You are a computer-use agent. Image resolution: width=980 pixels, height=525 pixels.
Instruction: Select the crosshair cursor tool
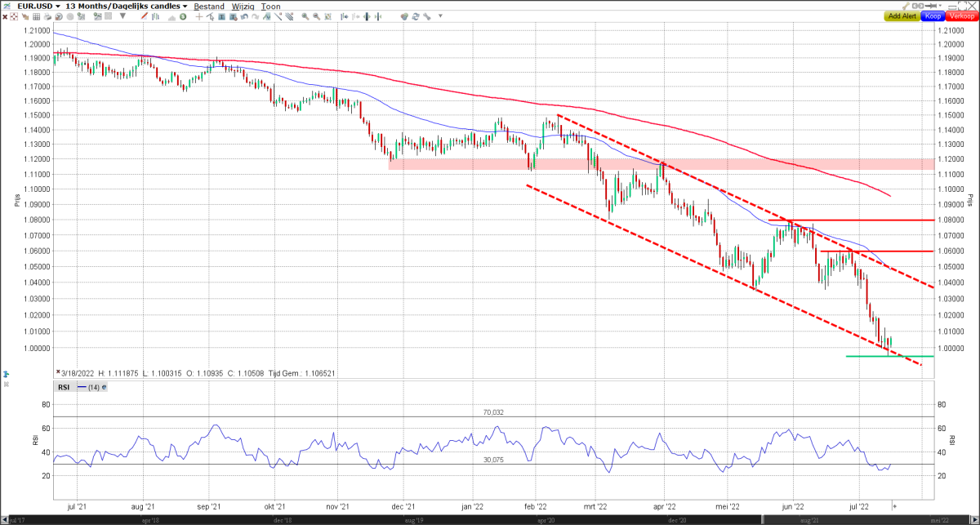point(199,16)
